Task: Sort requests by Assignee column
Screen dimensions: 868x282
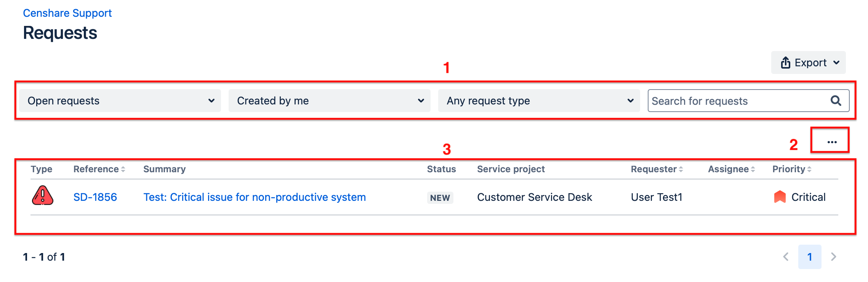Action: click(x=753, y=169)
